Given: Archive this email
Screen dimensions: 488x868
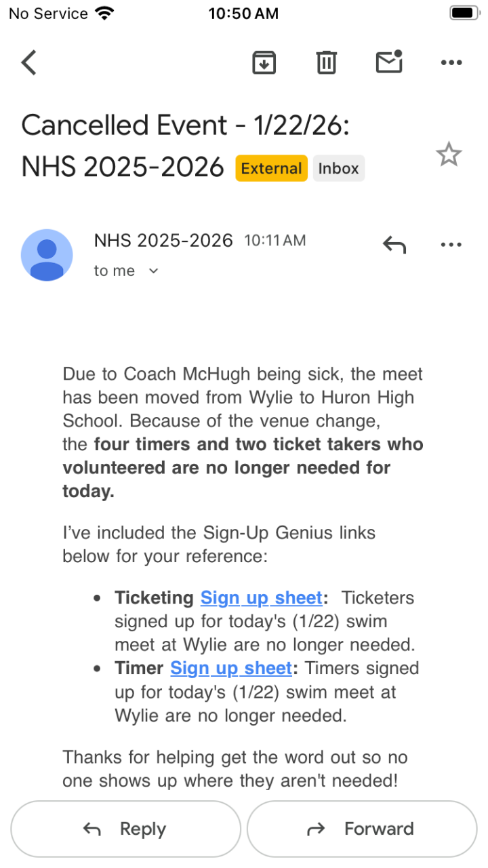Looking at the screenshot, I should tap(264, 62).
